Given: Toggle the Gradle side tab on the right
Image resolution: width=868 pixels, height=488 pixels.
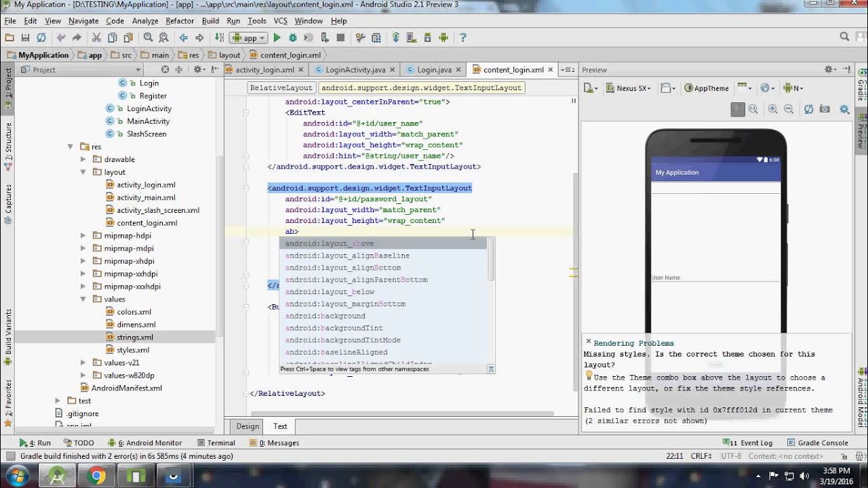Looking at the screenshot, I should point(861,85).
